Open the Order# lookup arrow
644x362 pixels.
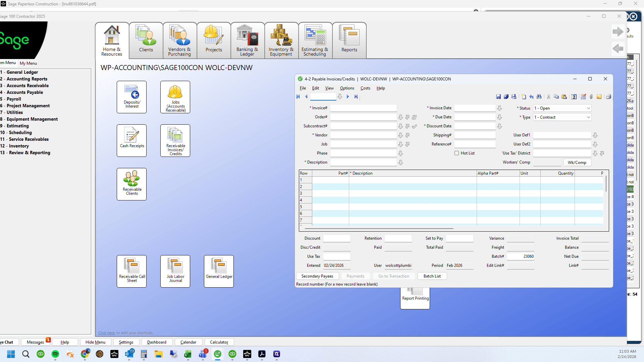pyautogui.click(x=400, y=117)
